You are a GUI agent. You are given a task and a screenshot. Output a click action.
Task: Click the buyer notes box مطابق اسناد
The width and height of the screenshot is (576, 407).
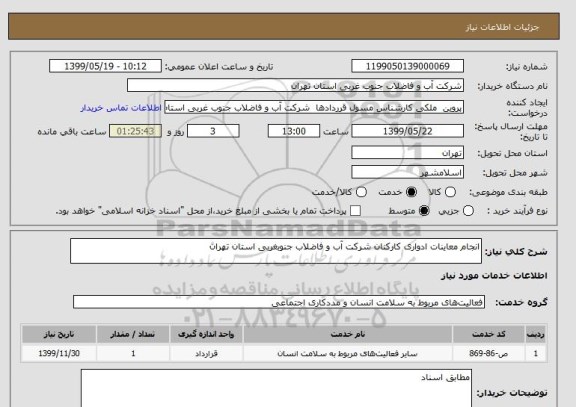276,388
